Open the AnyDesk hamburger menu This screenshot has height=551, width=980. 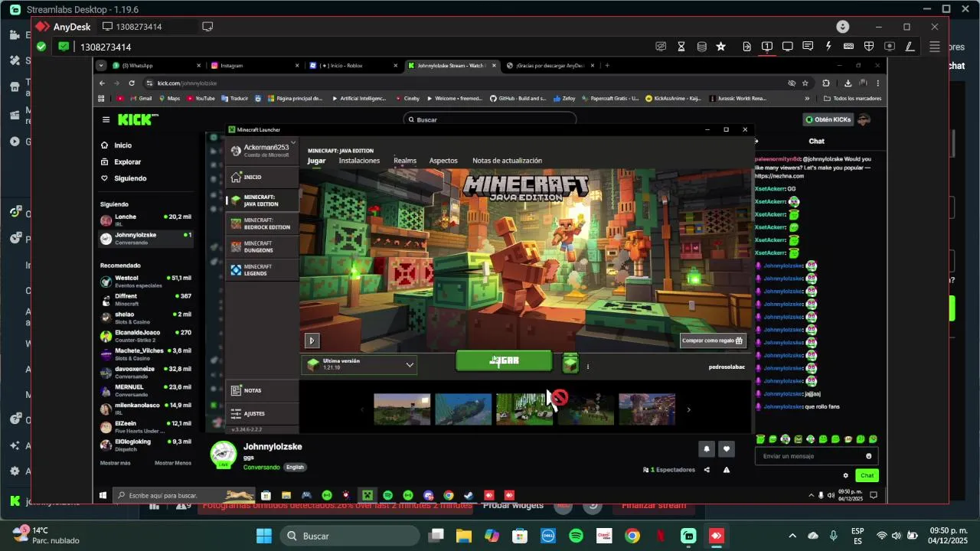point(934,47)
